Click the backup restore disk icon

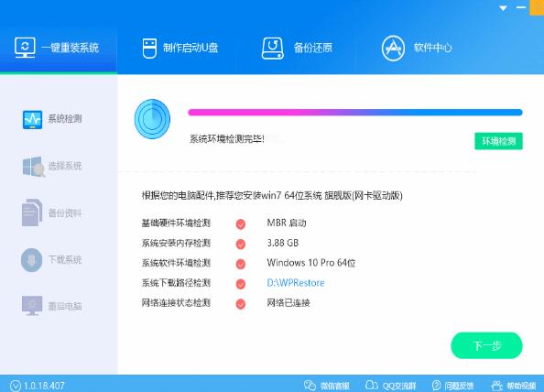point(272,49)
